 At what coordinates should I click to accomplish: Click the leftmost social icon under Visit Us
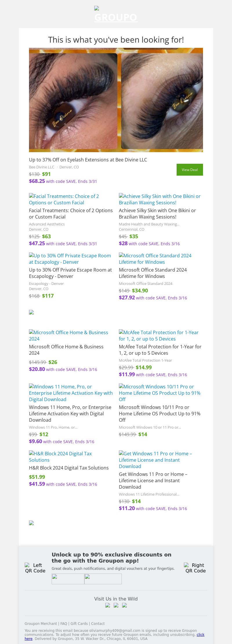[x=108, y=605]
